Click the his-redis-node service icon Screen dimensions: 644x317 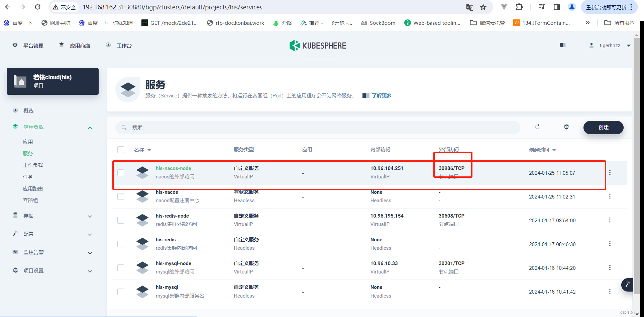click(142, 220)
